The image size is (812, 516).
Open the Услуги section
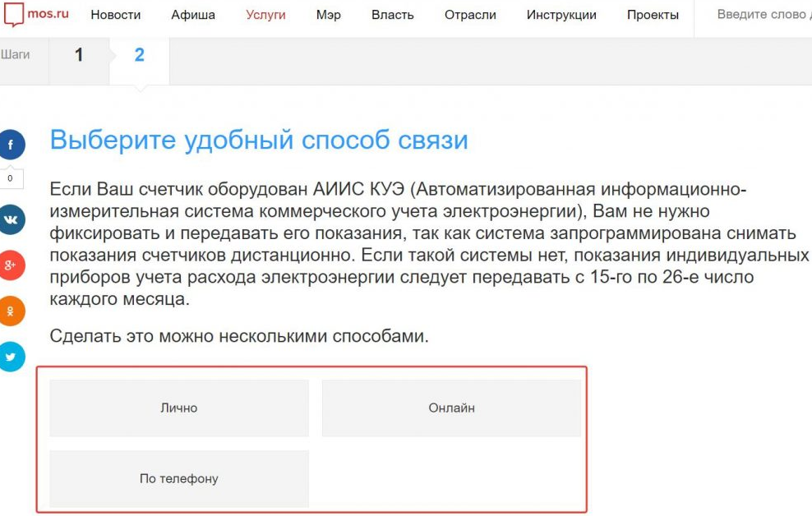pos(265,15)
